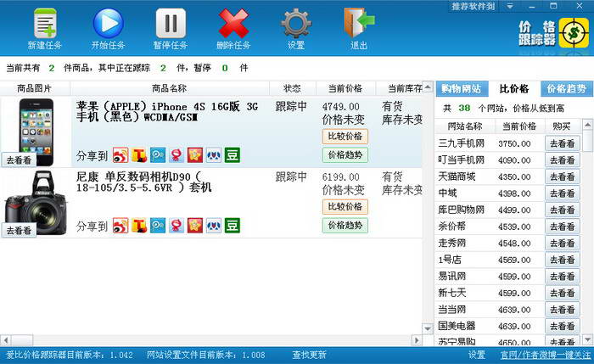Click product list vertical scrollbar down arrow
Image resolution: width=594 pixels, height=364 pixels.
[x=428, y=328]
